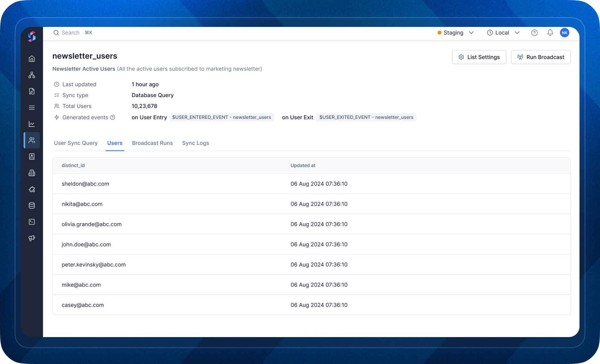The image size is (600, 364).
Task: Open the notifications bell icon
Action: (x=550, y=33)
